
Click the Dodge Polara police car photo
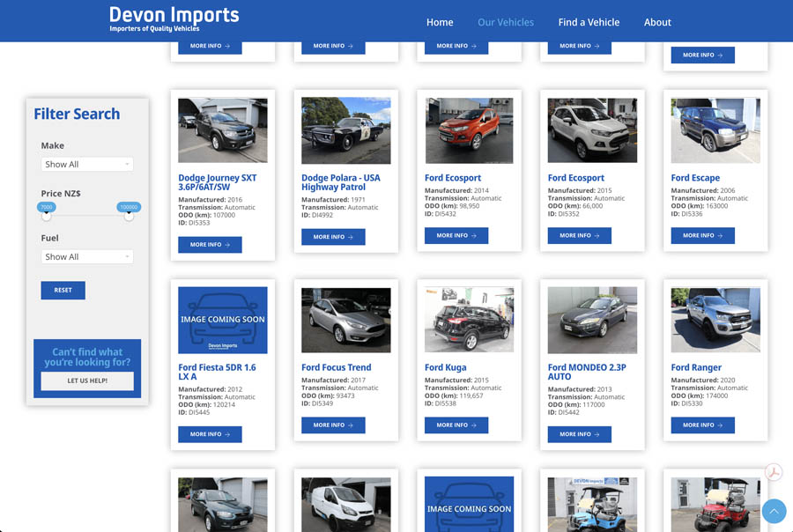click(x=346, y=130)
